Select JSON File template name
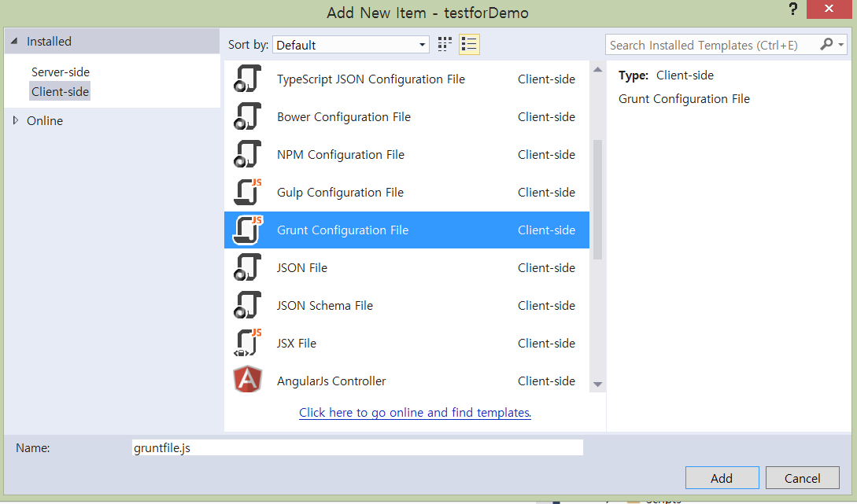Screen dimensions: 857x504 [x=301, y=267]
